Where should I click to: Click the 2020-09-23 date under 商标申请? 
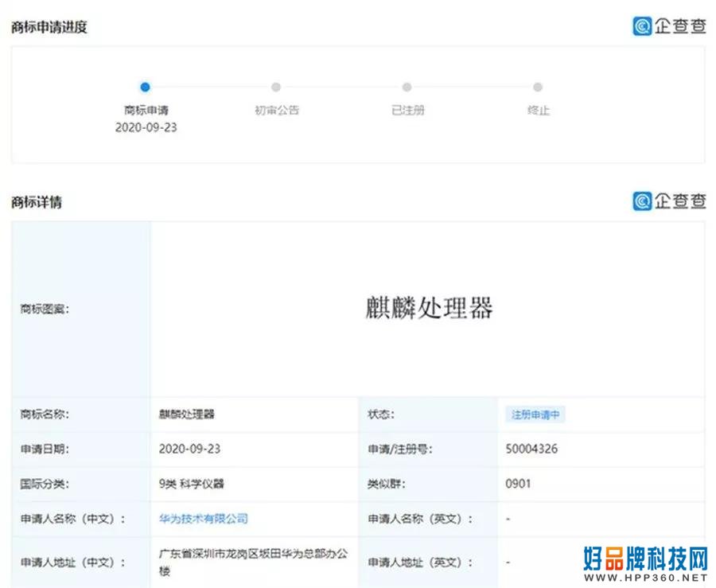pyautogui.click(x=146, y=127)
